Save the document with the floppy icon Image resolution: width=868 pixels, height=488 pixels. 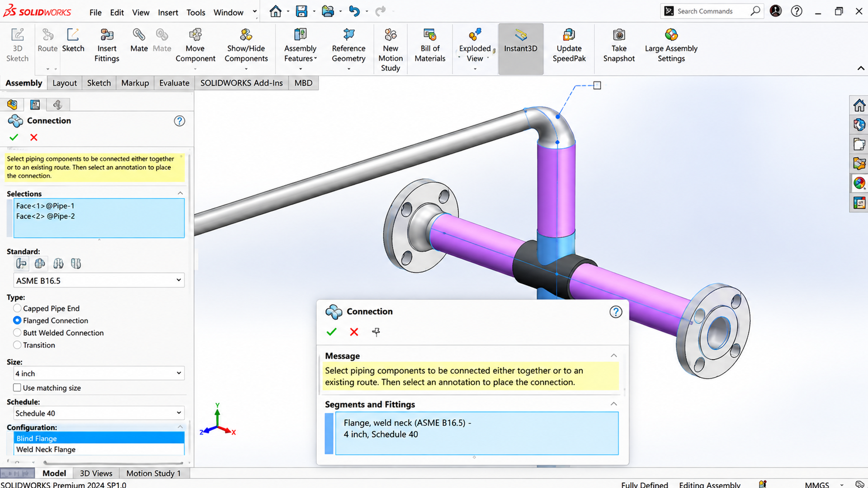pyautogui.click(x=302, y=11)
